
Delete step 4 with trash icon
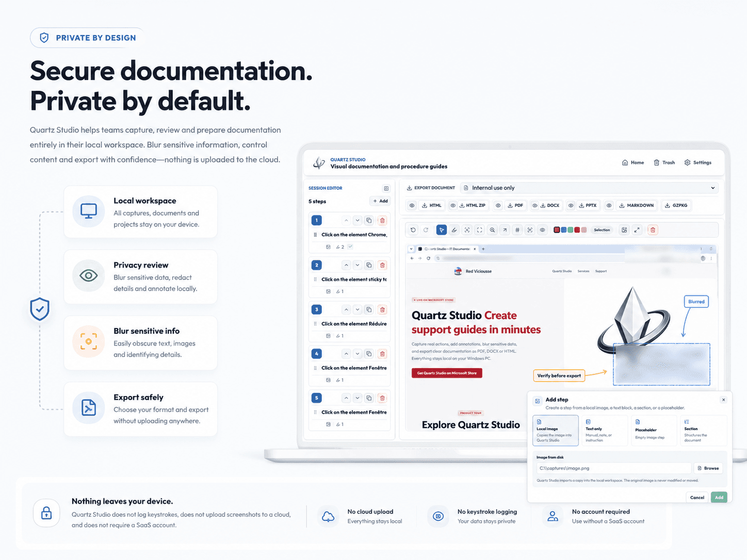pyautogui.click(x=382, y=354)
